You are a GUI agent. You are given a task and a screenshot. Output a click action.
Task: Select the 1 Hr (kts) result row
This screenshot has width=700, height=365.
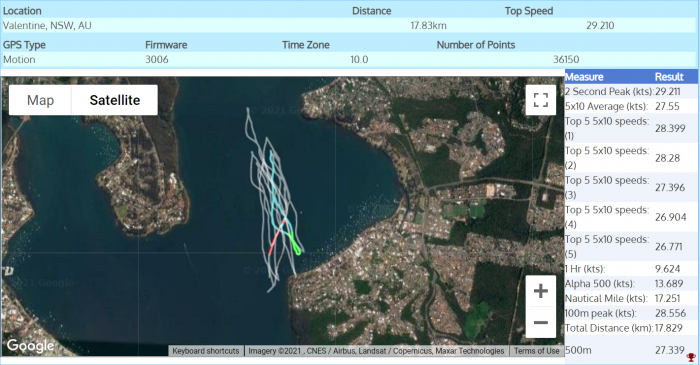630,269
